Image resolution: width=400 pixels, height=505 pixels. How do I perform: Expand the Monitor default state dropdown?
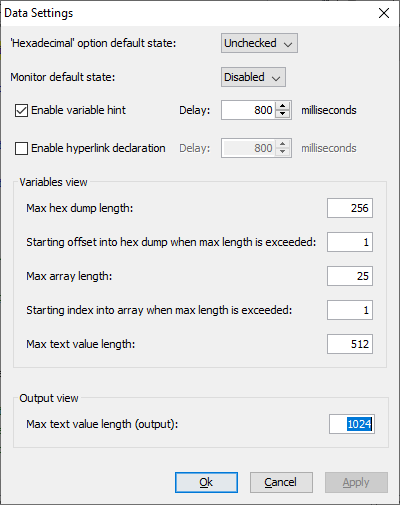click(253, 77)
